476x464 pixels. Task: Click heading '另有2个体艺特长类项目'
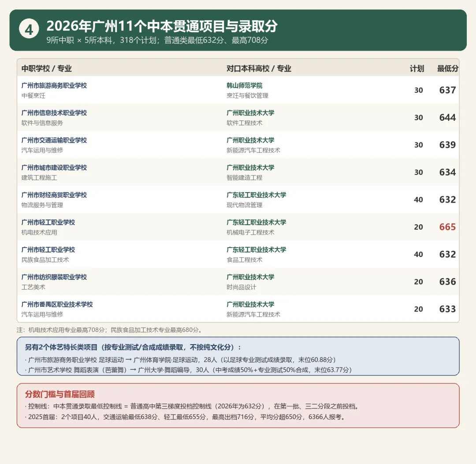pos(61,347)
